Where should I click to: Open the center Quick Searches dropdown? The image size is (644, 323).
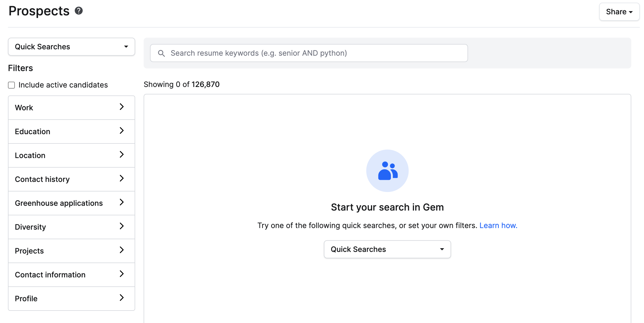387,249
